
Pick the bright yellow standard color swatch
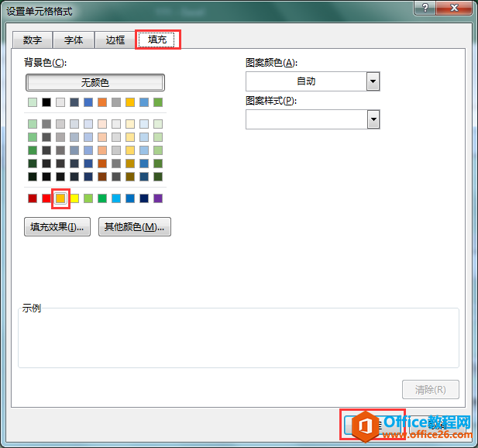tap(74, 198)
